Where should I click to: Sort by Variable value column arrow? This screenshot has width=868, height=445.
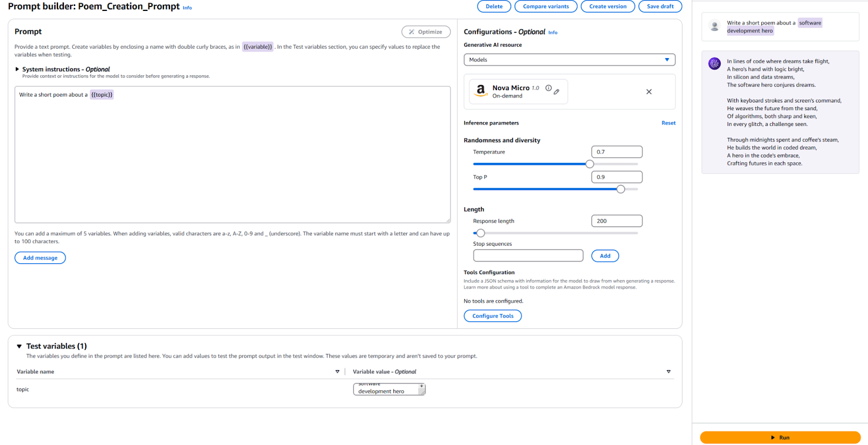[668, 372]
